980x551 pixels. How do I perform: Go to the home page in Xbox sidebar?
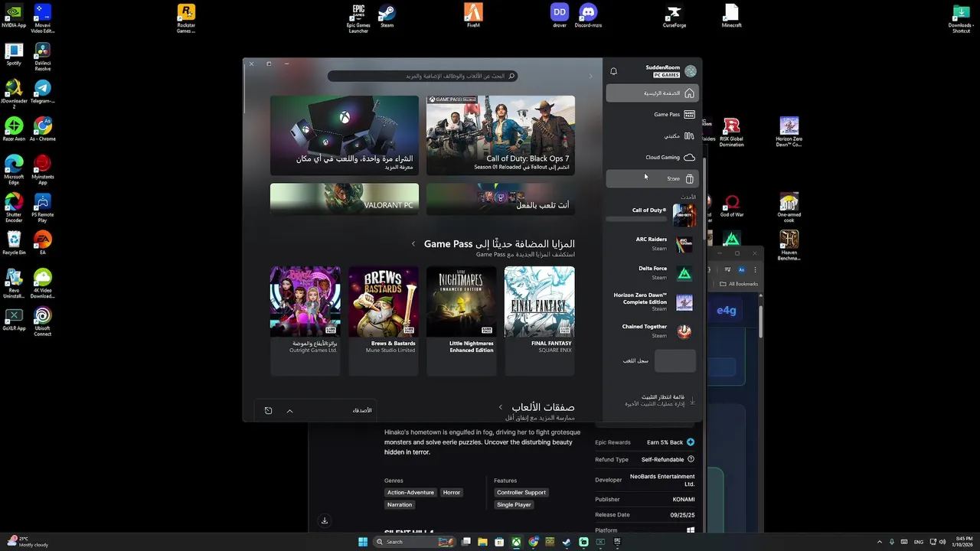point(652,93)
